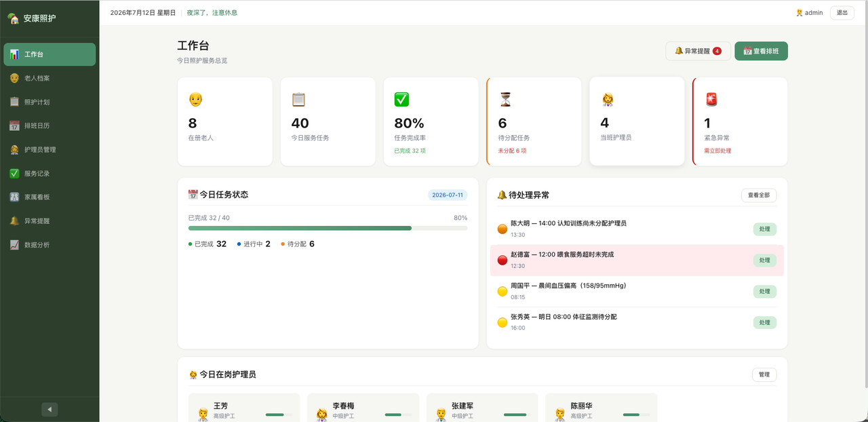Image resolution: width=868 pixels, height=422 pixels.
Task: Click the 安康照护 house logo icon
Action: coord(14,19)
